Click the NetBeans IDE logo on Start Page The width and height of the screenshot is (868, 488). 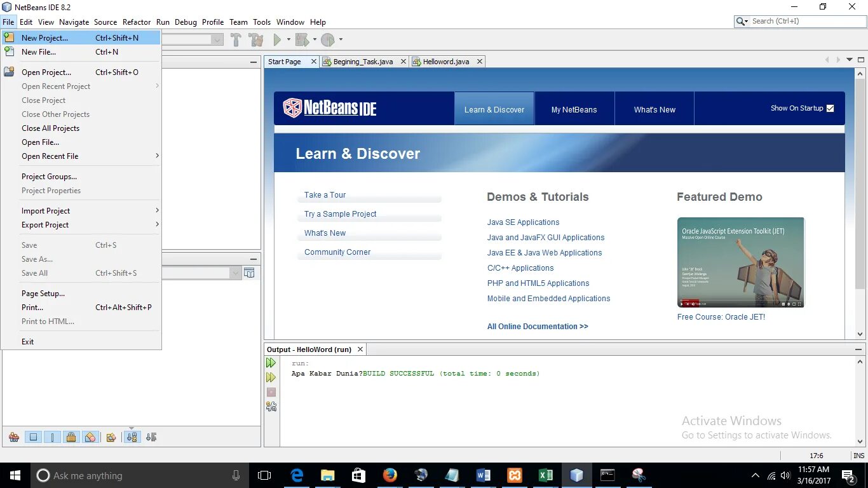[330, 108]
